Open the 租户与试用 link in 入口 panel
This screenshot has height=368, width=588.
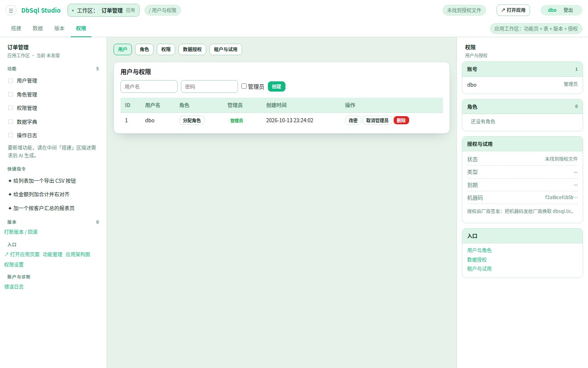(x=479, y=269)
